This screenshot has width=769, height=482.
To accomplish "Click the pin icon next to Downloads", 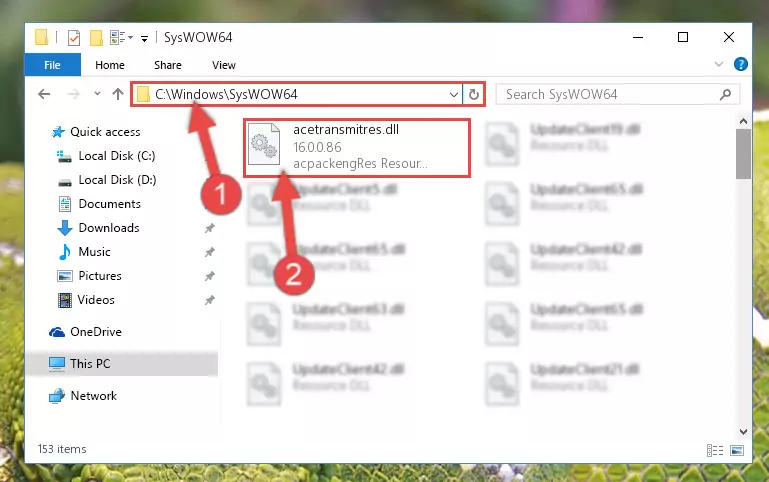I will pos(210,228).
